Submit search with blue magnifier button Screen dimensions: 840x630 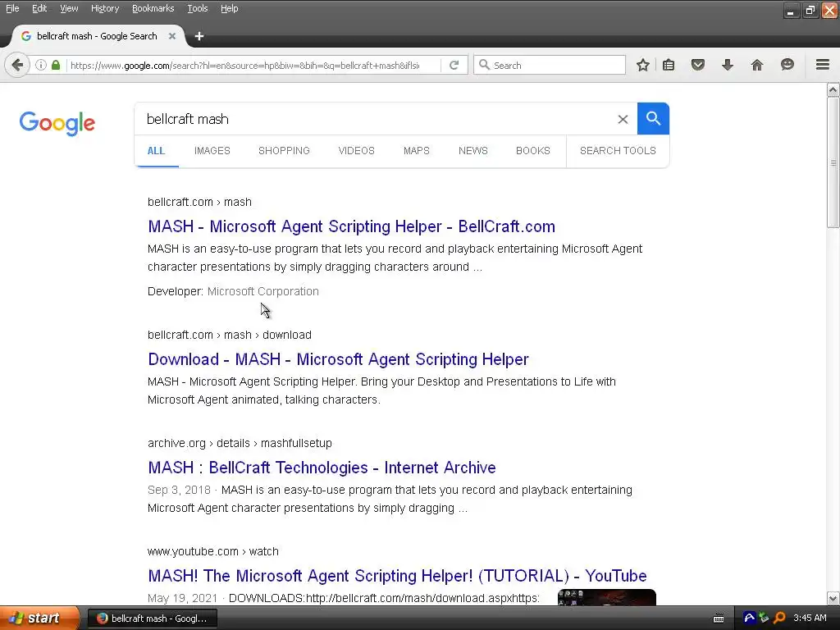[653, 118]
